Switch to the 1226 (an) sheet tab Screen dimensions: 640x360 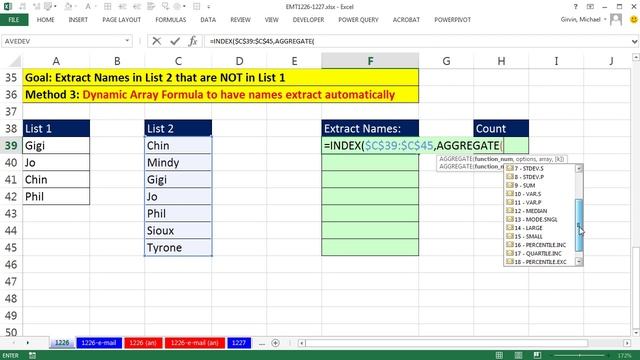[x=143, y=343]
